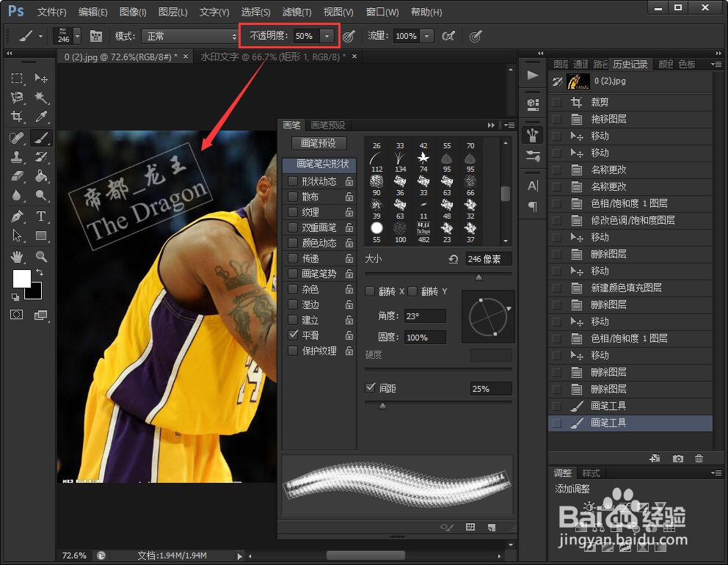Select the Move tool

(41, 78)
